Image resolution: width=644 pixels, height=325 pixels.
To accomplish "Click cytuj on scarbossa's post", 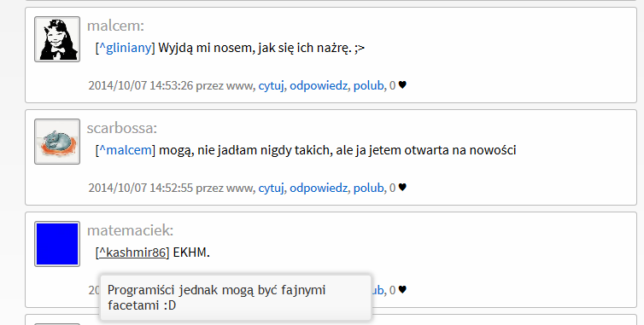I will click(x=271, y=188).
